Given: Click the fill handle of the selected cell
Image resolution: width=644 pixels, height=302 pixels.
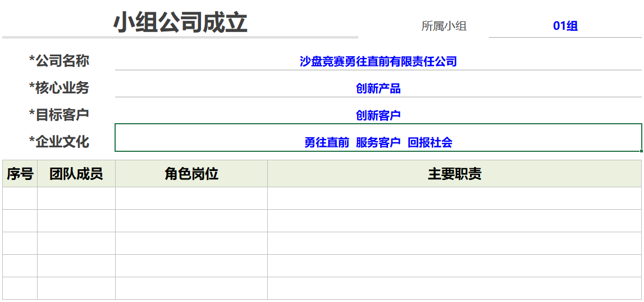Looking at the screenshot, I should (641, 151).
